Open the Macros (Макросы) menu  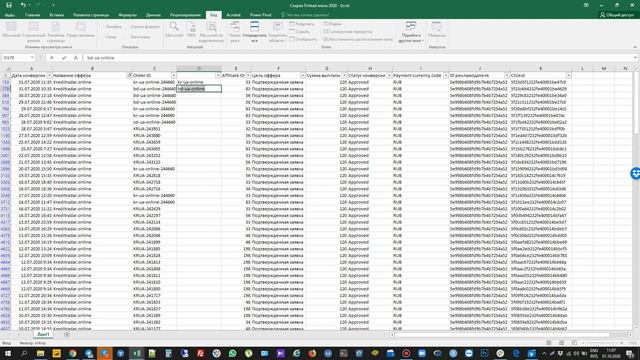pyautogui.click(x=437, y=31)
